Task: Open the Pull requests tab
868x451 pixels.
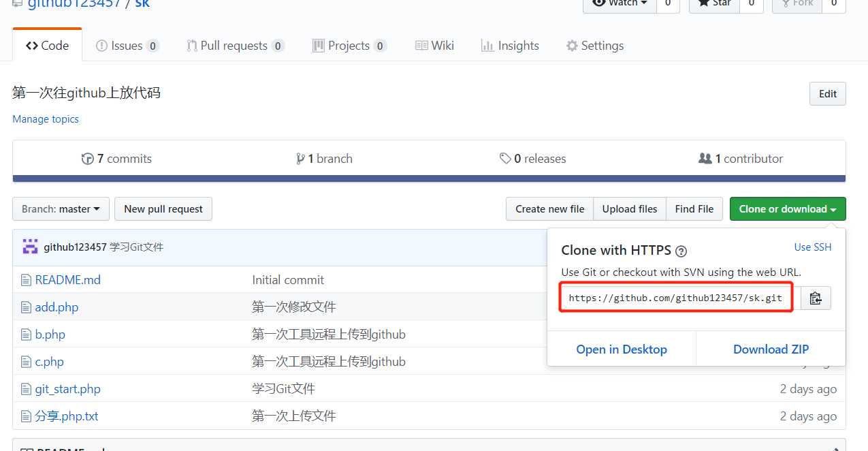Action: 235,46
